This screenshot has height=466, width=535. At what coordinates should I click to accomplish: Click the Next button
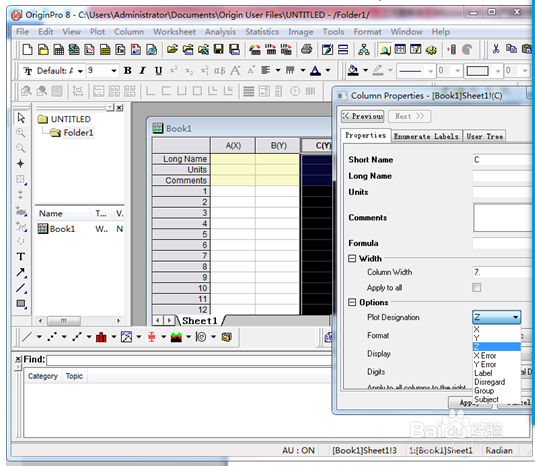(409, 116)
